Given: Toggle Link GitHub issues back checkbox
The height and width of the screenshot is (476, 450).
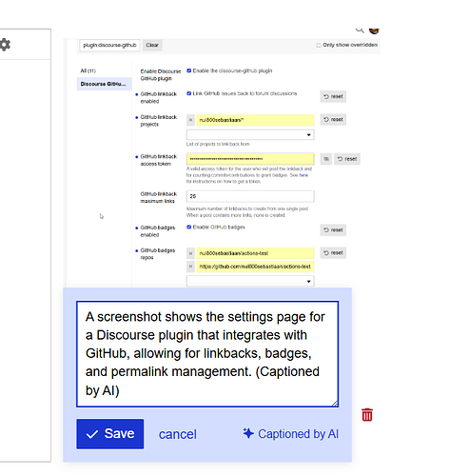Looking at the screenshot, I should tap(189, 93).
